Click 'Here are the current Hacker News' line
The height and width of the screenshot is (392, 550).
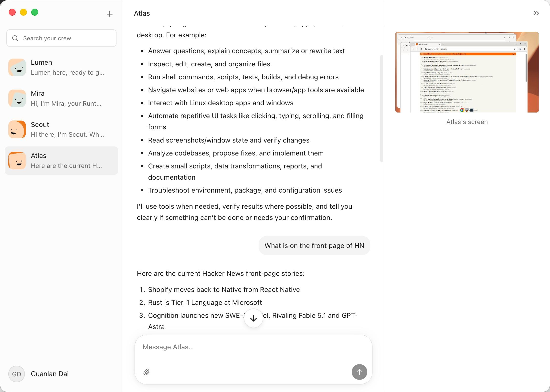[x=221, y=273]
